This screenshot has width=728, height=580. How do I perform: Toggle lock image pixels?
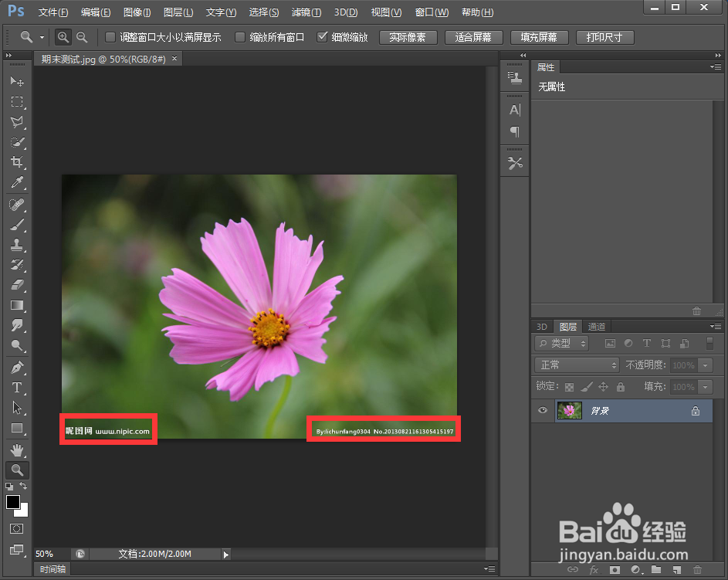pos(587,386)
